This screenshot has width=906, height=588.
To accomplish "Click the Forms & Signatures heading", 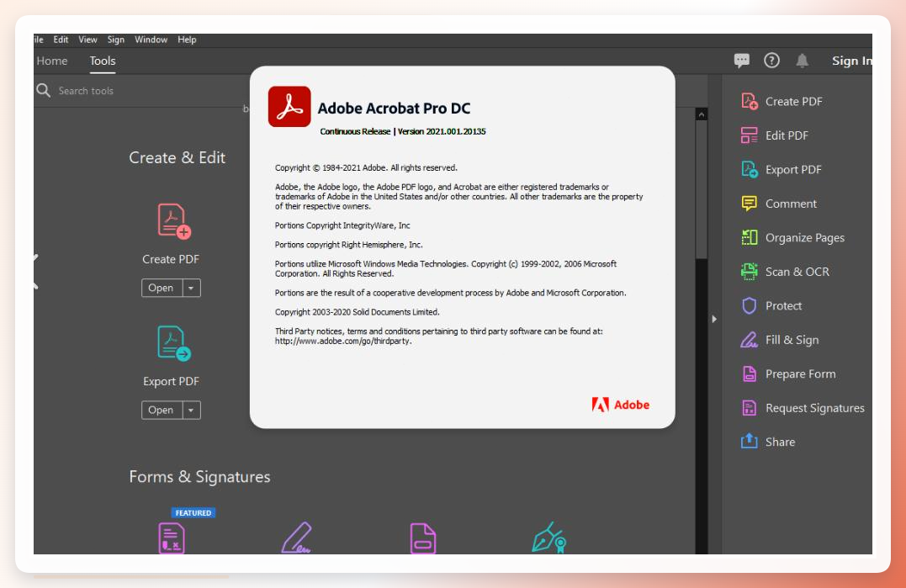I will click(x=199, y=476).
